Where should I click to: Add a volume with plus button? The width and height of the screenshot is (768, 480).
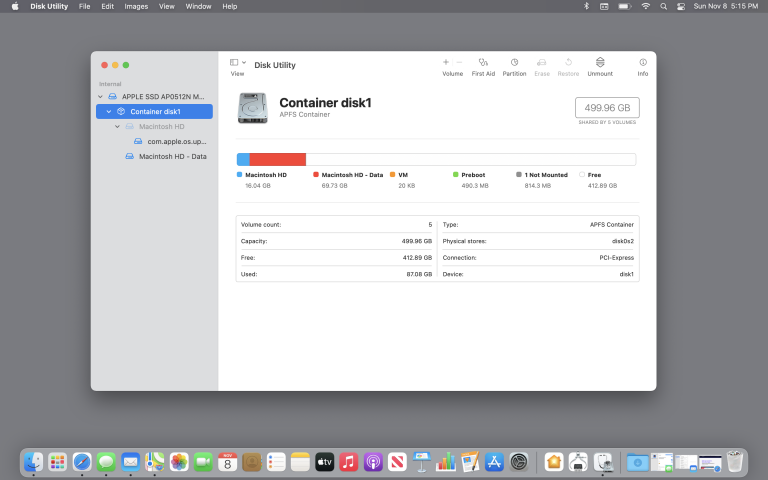(x=446, y=62)
